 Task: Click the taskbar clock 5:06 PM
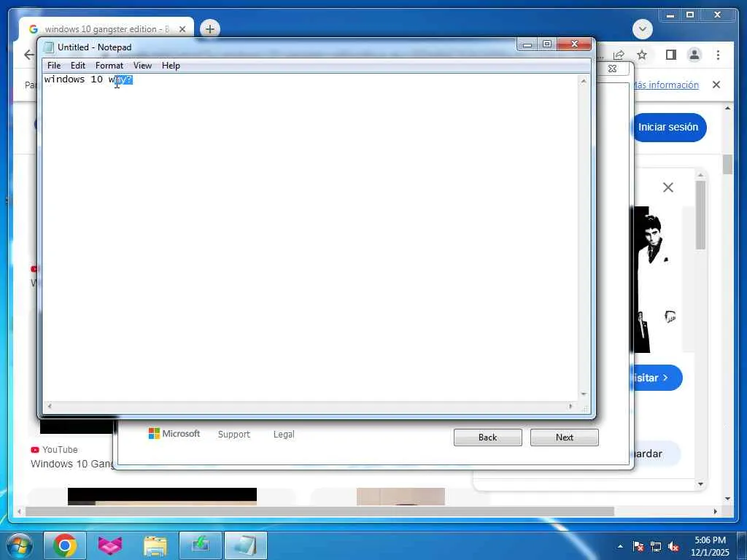click(x=710, y=545)
